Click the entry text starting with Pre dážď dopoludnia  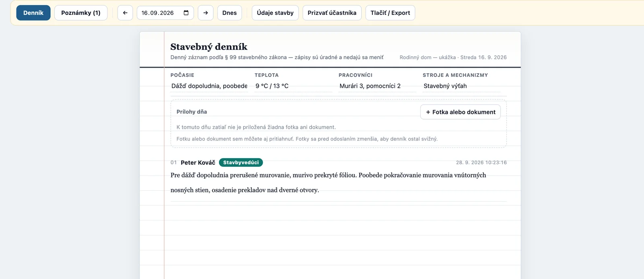[328, 182]
